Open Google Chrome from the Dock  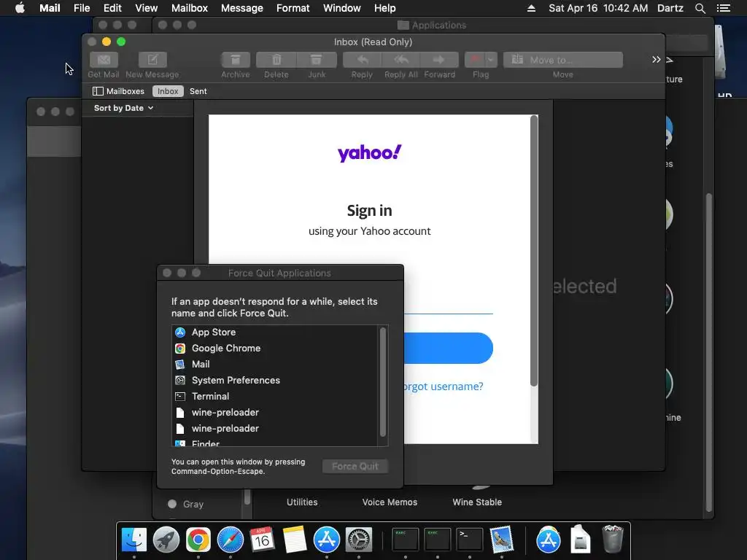click(198, 540)
